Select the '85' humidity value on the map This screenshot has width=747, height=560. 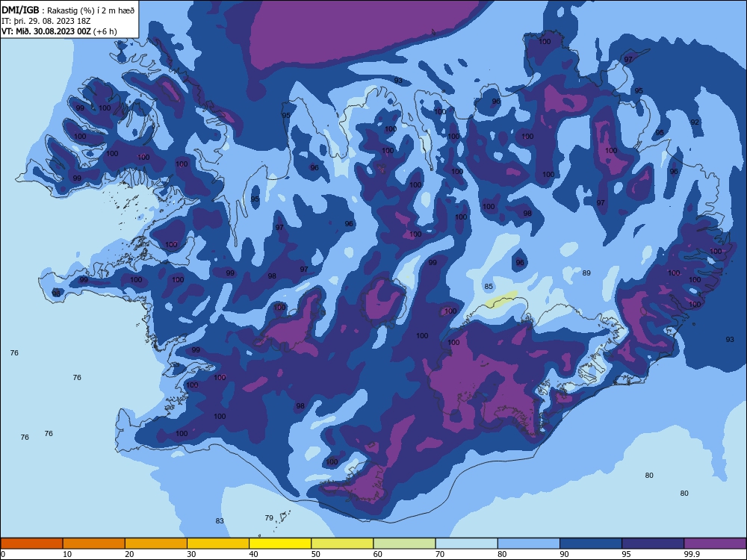coord(489,287)
